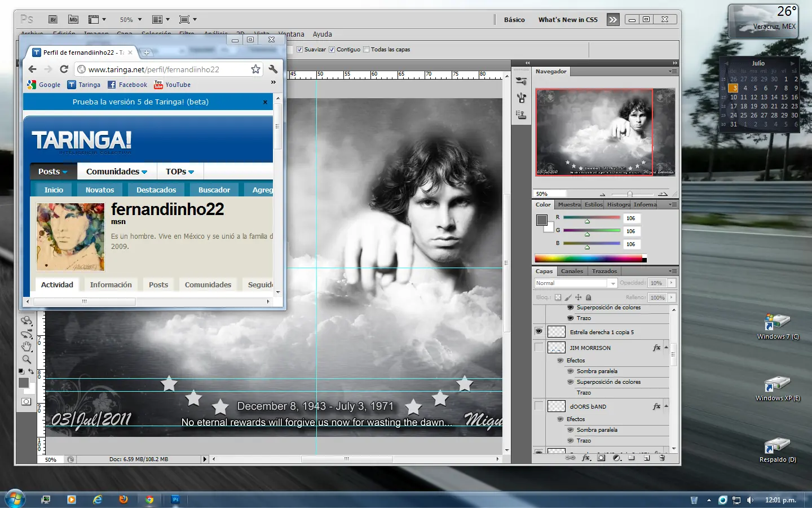Select the 3D object rotate tool
The image size is (812, 508).
click(x=27, y=321)
